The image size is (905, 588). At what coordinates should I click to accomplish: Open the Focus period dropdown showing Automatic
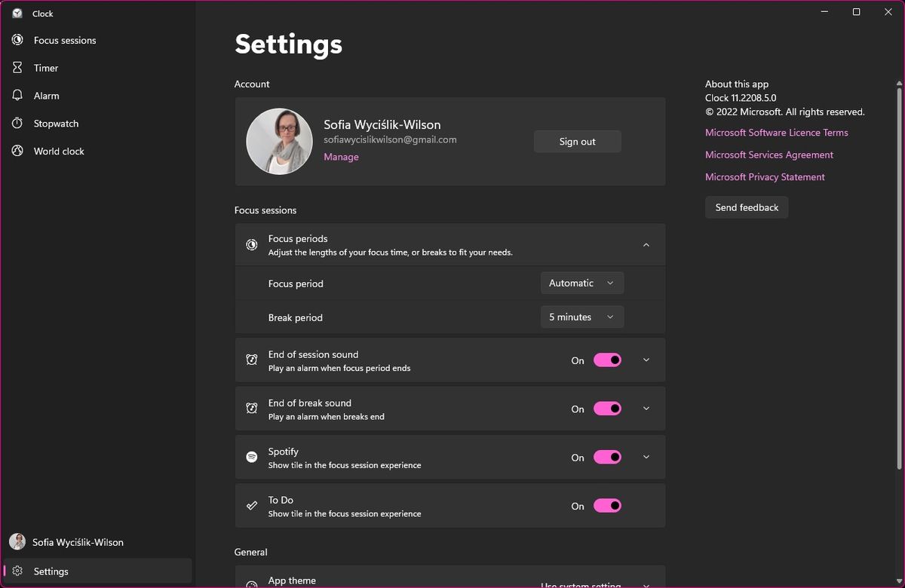(581, 283)
